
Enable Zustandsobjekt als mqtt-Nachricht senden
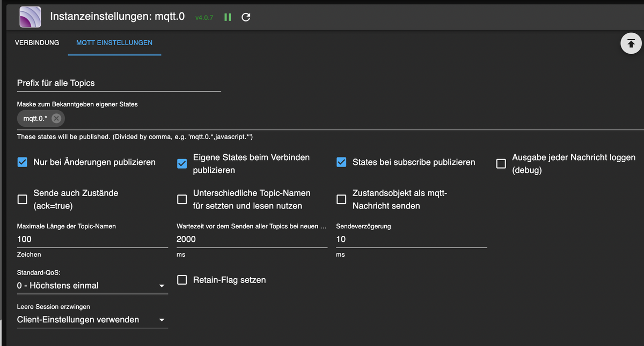pos(341,199)
